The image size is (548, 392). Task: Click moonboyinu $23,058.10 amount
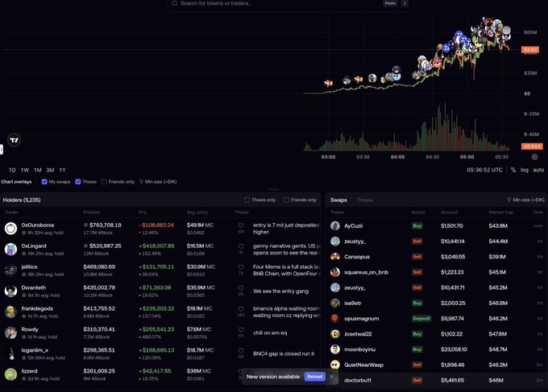pos(454,349)
